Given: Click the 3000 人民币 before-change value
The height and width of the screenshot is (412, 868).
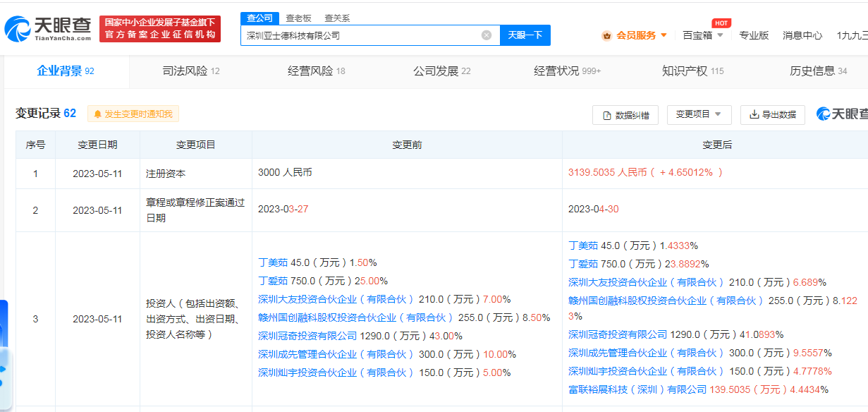Looking at the screenshot, I should pos(285,172).
